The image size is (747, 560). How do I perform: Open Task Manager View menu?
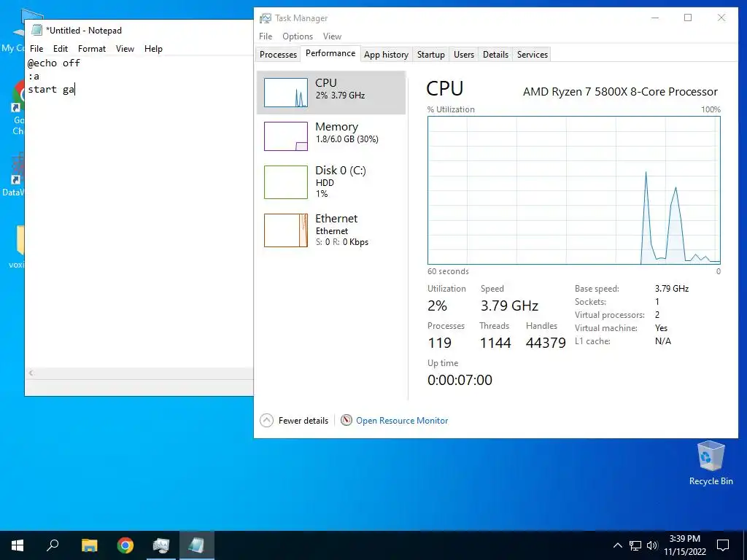coord(332,36)
